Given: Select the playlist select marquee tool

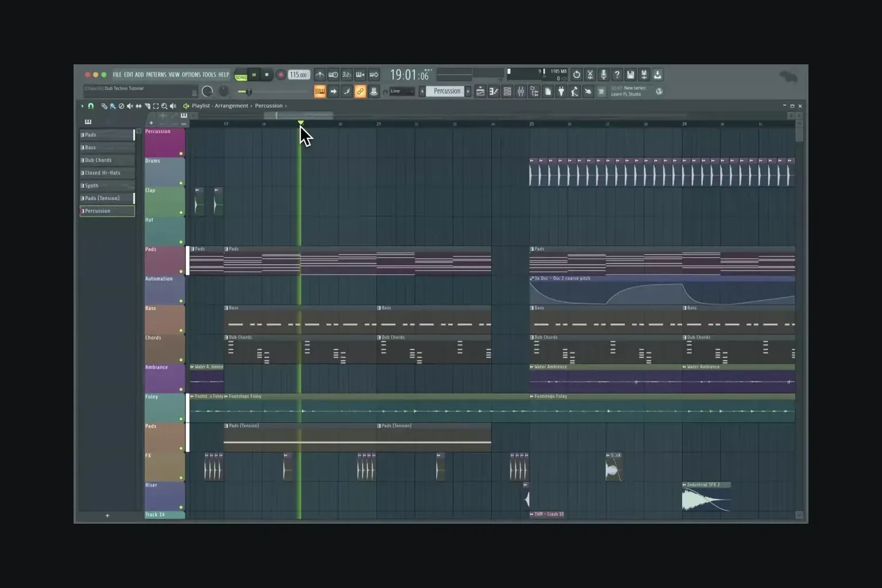Looking at the screenshot, I should pyautogui.click(x=156, y=106).
